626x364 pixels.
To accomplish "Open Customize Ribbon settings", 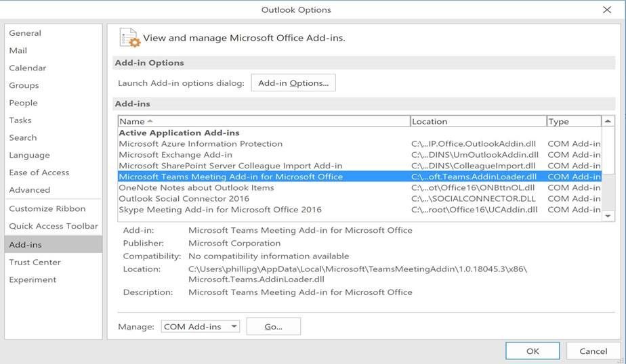I will (47, 208).
